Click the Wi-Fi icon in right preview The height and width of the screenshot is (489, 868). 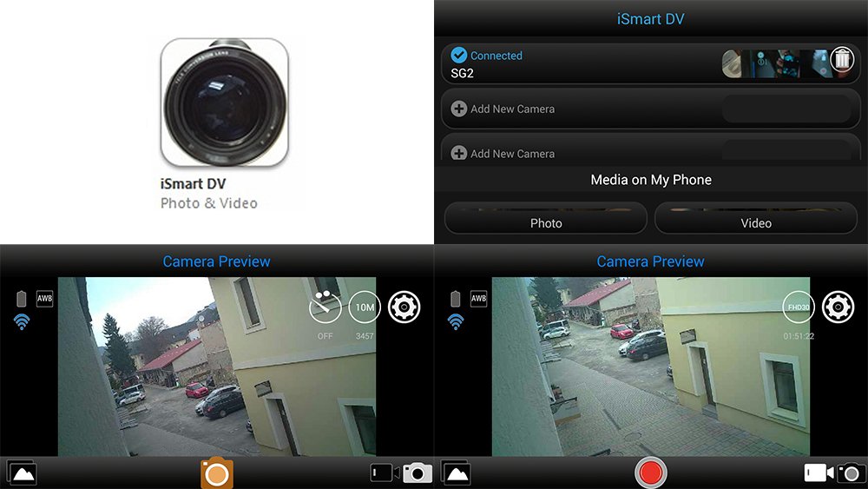456,321
